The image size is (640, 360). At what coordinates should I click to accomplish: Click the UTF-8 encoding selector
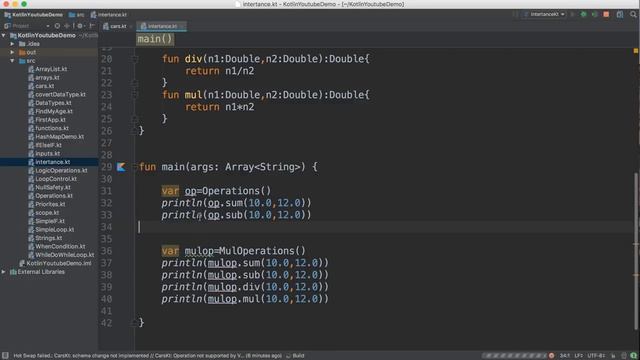(x=596, y=356)
